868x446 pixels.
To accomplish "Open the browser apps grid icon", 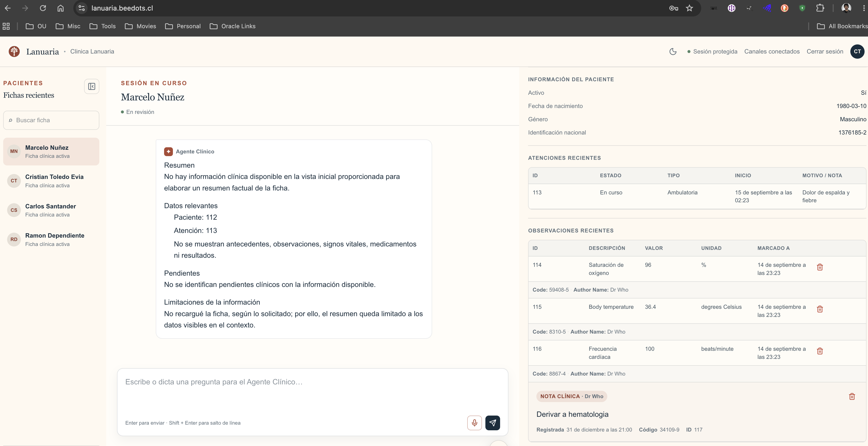I will click(6, 26).
